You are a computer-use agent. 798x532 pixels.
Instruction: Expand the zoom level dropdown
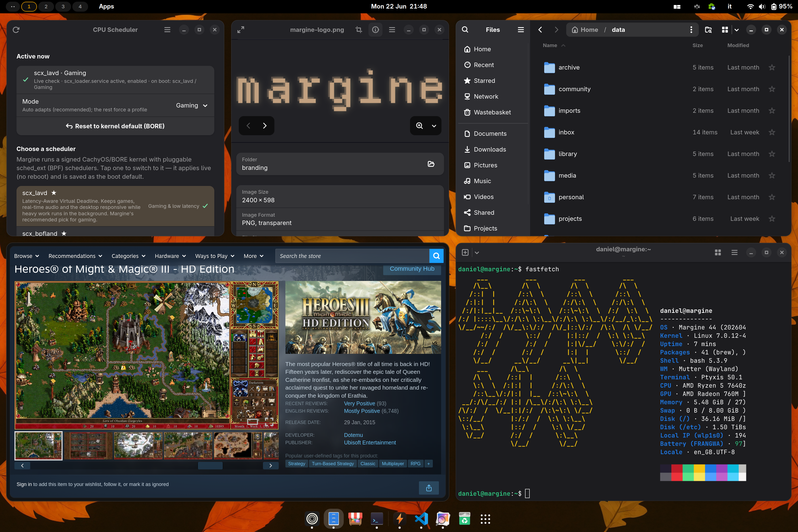point(434,126)
